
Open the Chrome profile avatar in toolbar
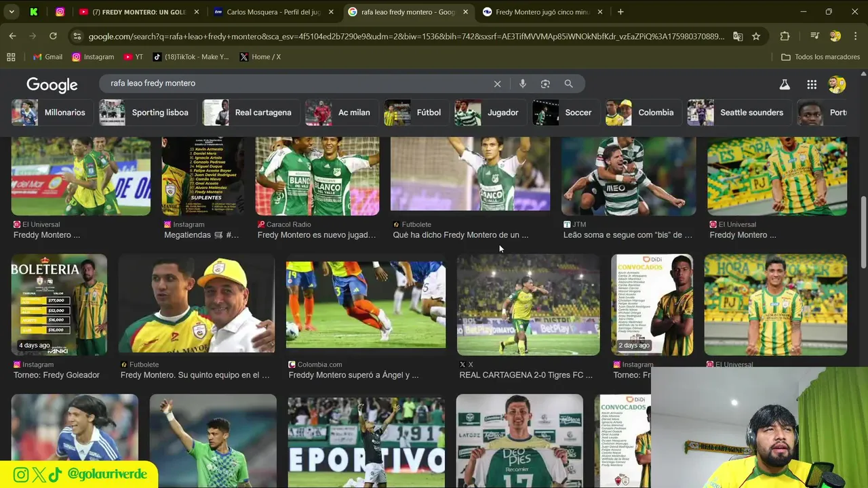click(x=835, y=37)
